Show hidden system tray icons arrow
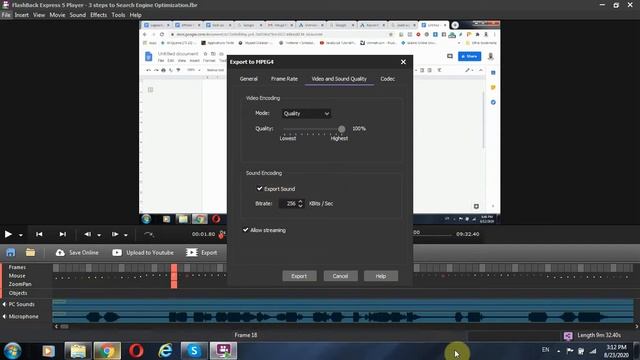The height and width of the screenshot is (360, 640). pyautogui.click(x=559, y=351)
